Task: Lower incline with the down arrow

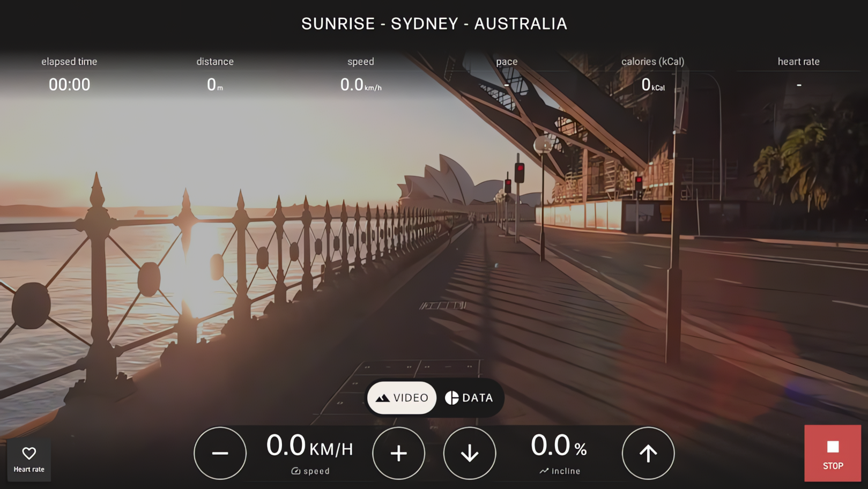Action: tap(470, 453)
